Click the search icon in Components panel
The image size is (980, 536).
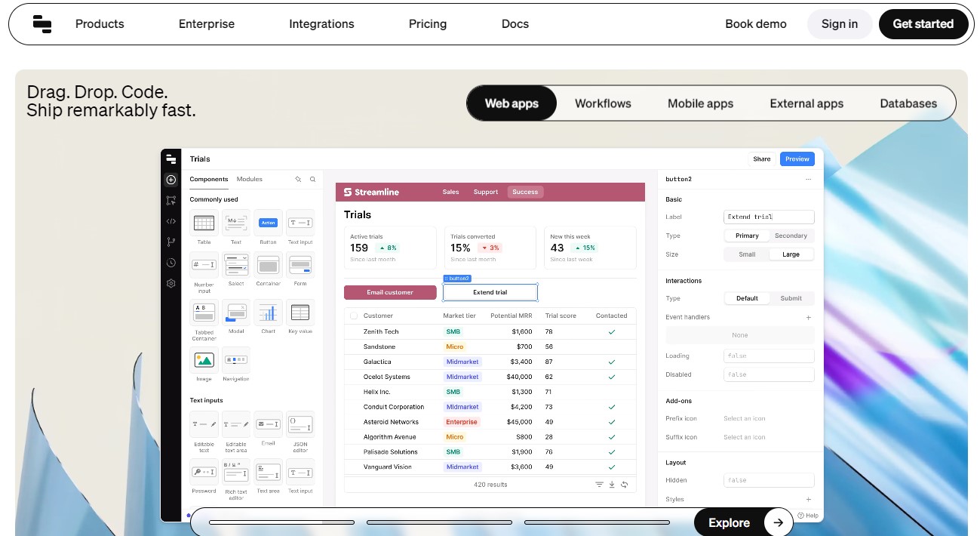(312, 180)
